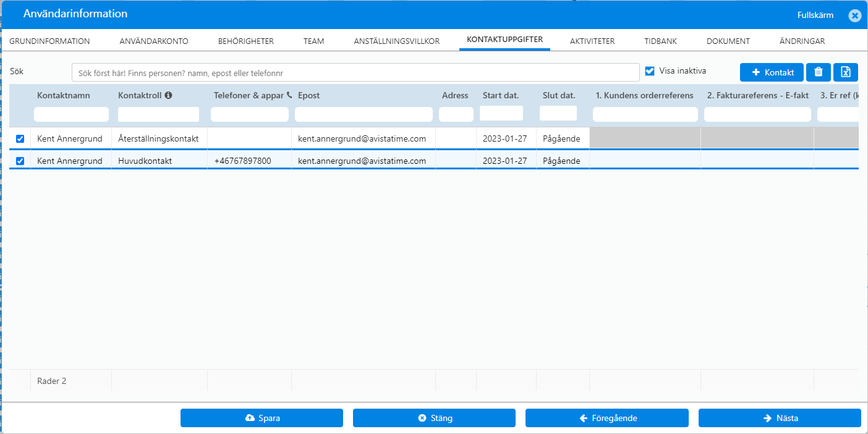The width and height of the screenshot is (868, 434).
Task: Click Pågående in Återställningskontakt row
Action: (x=561, y=138)
